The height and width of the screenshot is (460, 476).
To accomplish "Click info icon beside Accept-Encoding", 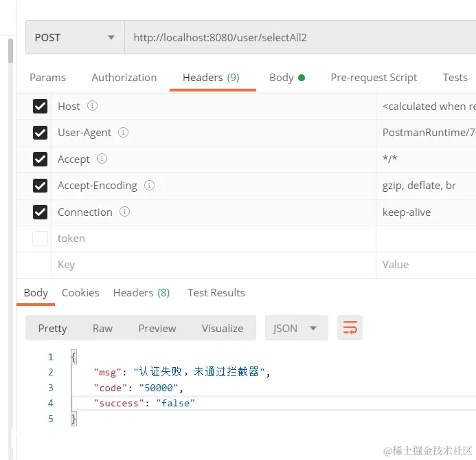I will coord(149,185).
